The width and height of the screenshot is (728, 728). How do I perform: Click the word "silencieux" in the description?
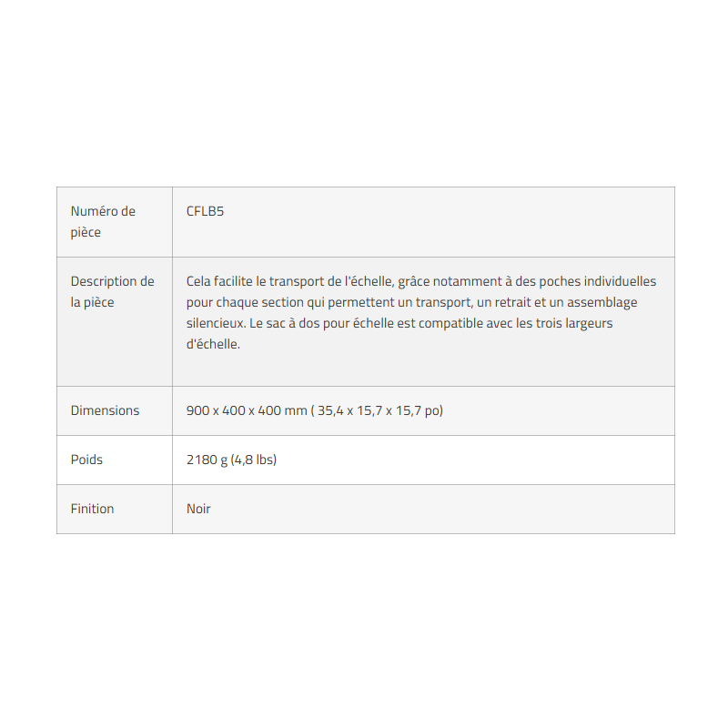coord(215,323)
